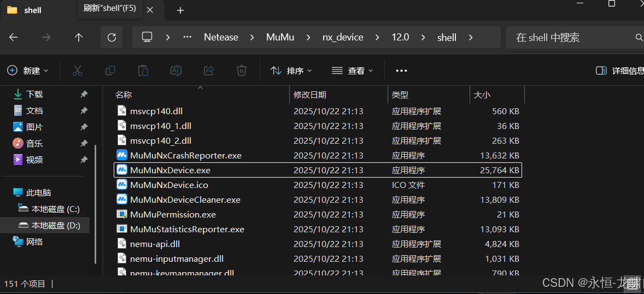
Task: Unpin 音乐 using its pin icon
Action: pyautogui.click(x=84, y=143)
